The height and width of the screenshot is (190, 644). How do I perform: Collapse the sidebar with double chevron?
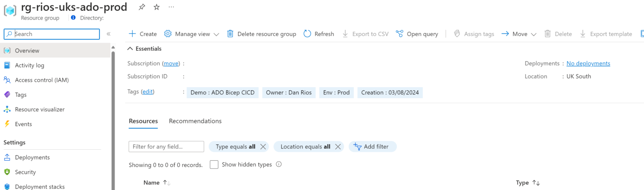[108, 34]
